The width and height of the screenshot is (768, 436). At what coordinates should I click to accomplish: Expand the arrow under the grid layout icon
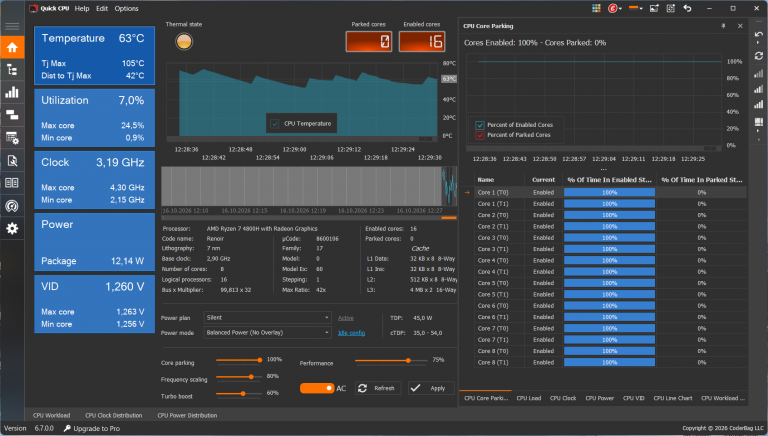click(x=759, y=130)
